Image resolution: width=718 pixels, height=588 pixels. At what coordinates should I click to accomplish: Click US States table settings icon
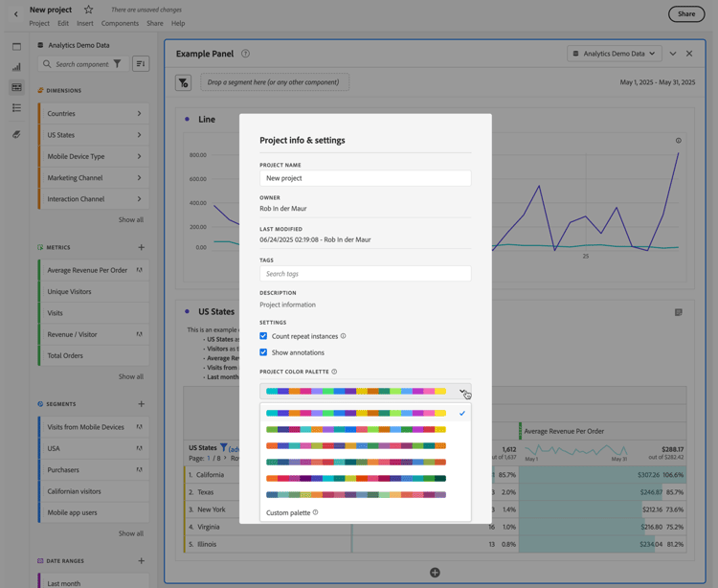(x=678, y=312)
